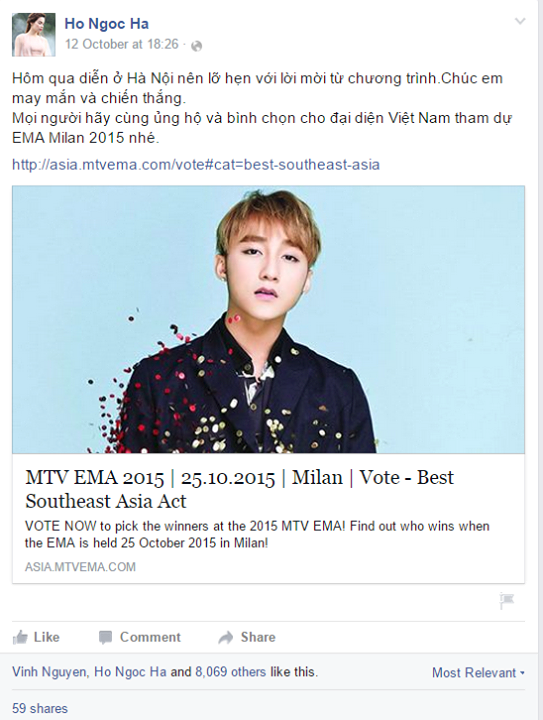Screen dimensions: 543x720
Task: View the 59 shares list
Action: [40, 708]
